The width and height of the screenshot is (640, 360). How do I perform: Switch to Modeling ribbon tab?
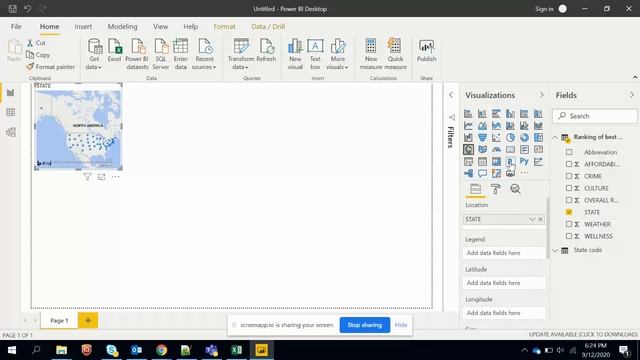122,27
